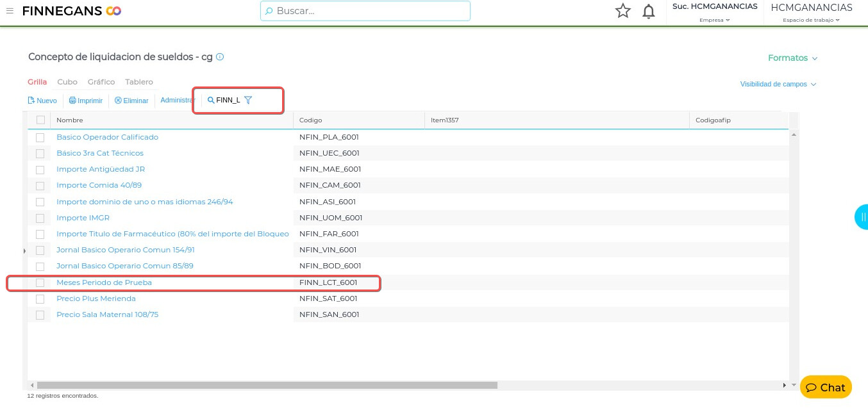This screenshot has width=868, height=408.
Task: Toggle the select-all header checkbox
Action: tap(41, 120)
